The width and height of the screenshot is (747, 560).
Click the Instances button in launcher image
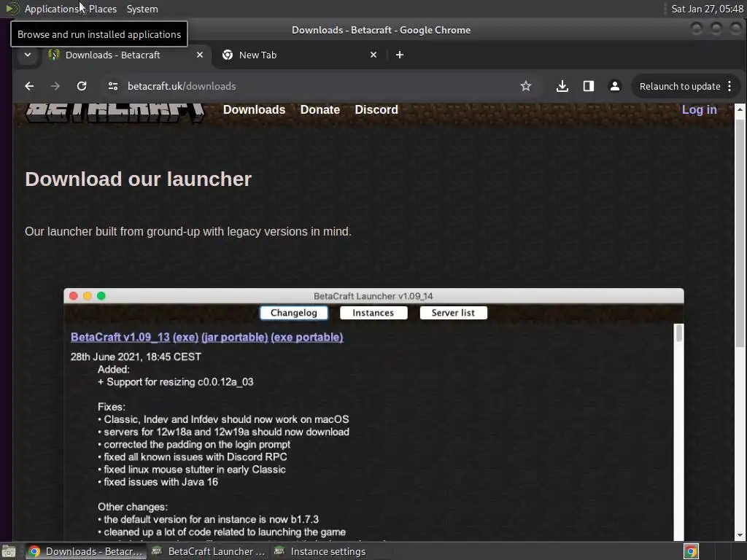tap(373, 313)
